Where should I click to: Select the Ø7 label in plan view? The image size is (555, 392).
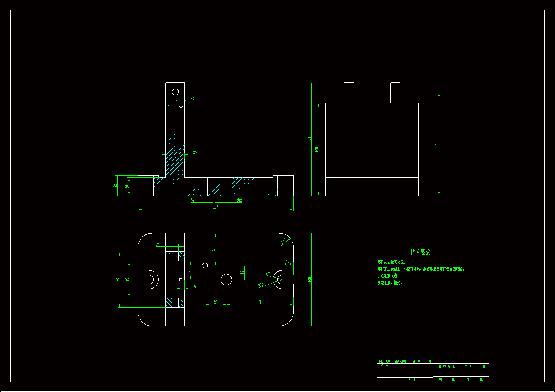[157, 244]
